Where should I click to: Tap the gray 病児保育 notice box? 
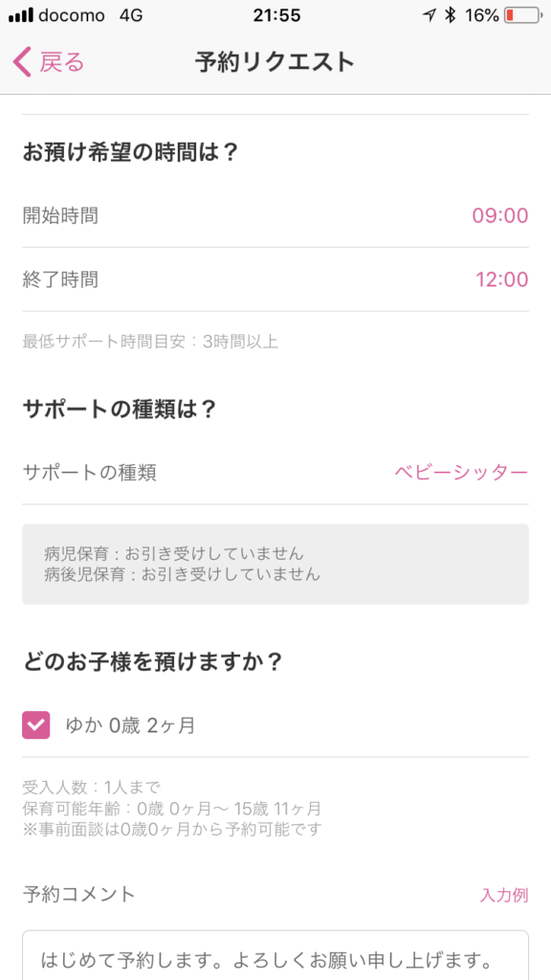[275, 564]
